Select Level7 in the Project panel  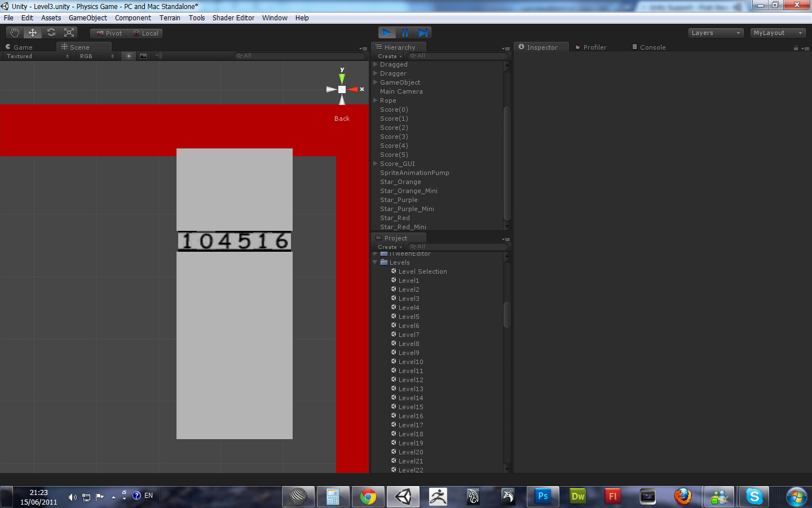[x=408, y=335]
